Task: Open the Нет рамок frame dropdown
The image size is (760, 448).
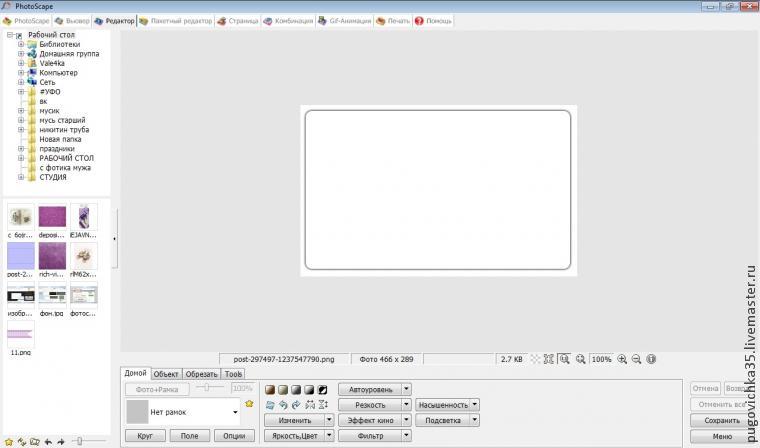Action: (x=235, y=412)
